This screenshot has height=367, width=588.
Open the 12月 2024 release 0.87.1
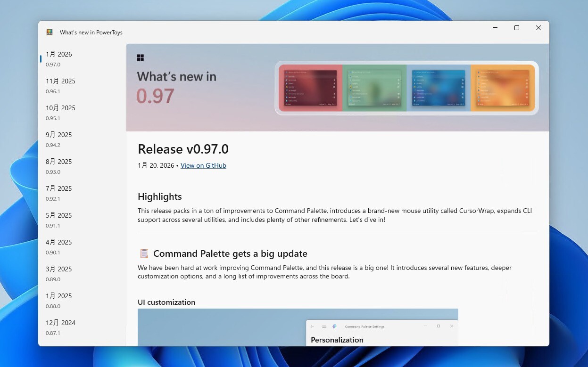point(82,327)
